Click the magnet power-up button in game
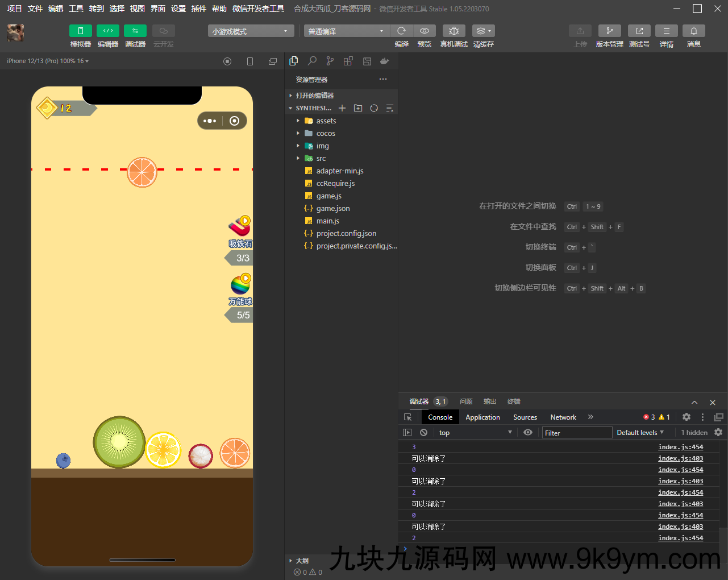The image size is (728, 580). tap(240, 226)
